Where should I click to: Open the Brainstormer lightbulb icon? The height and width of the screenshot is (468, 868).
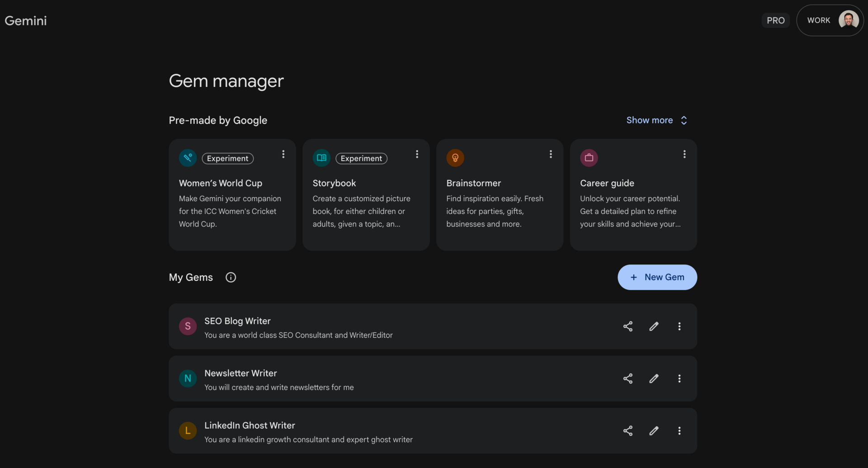[455, 158]
